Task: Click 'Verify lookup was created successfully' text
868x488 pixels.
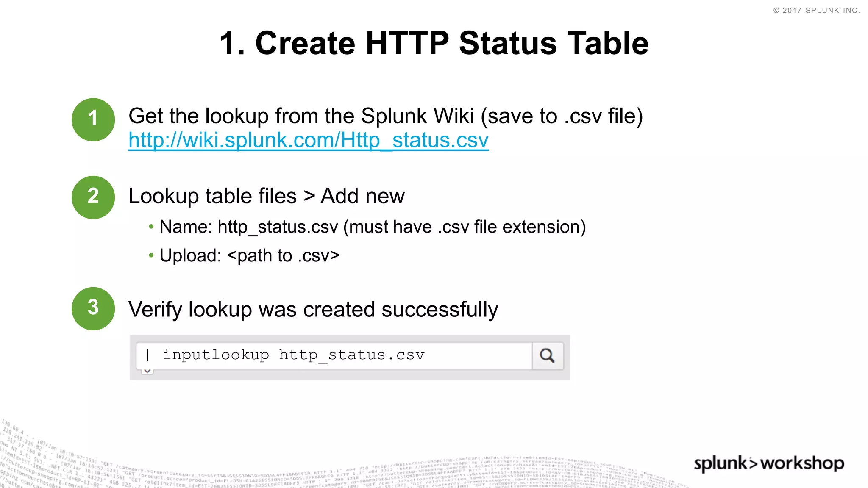Action: point(313,310)
